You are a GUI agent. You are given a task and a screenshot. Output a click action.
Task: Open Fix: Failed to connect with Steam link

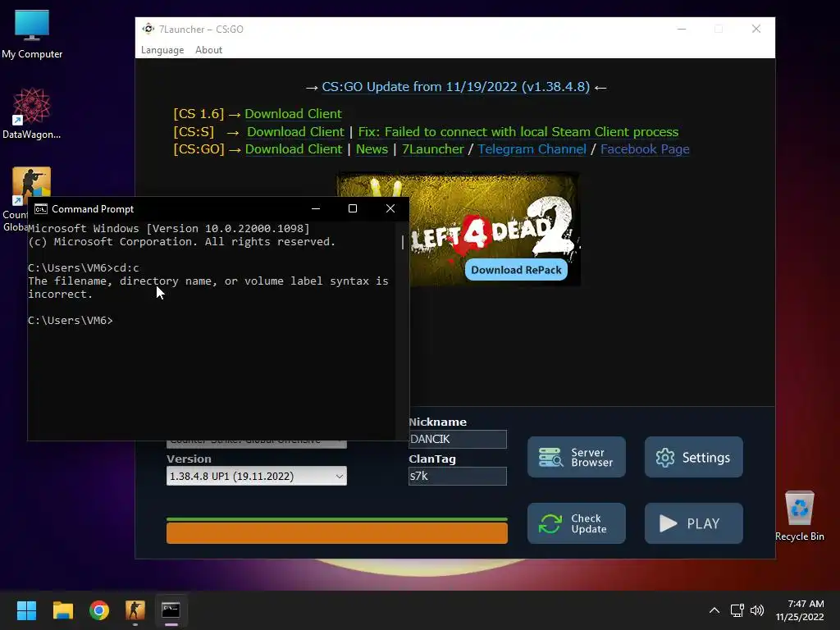(x=518, y=132)
